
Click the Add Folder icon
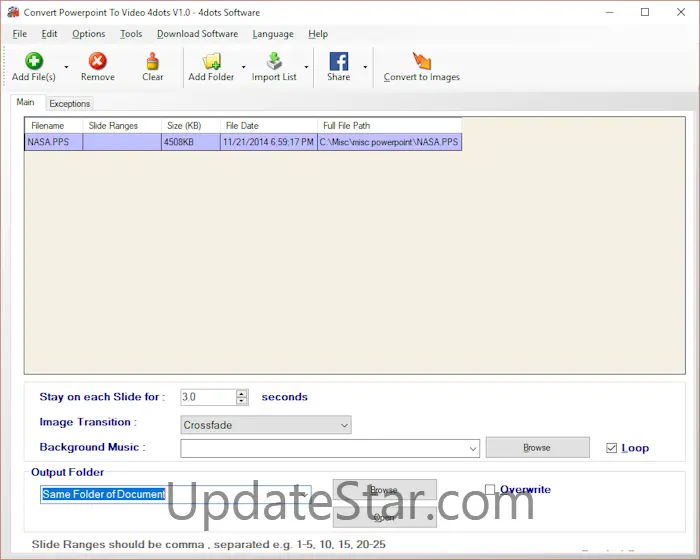[211, 61]
